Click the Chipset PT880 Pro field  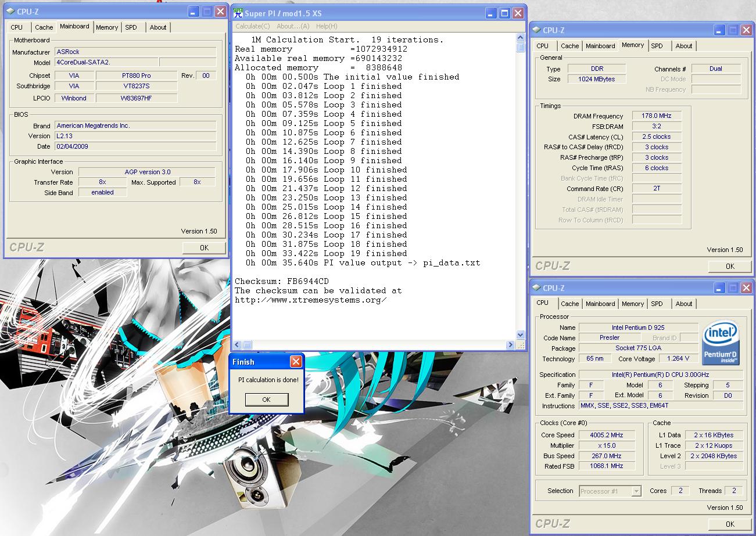click(136, 75)
